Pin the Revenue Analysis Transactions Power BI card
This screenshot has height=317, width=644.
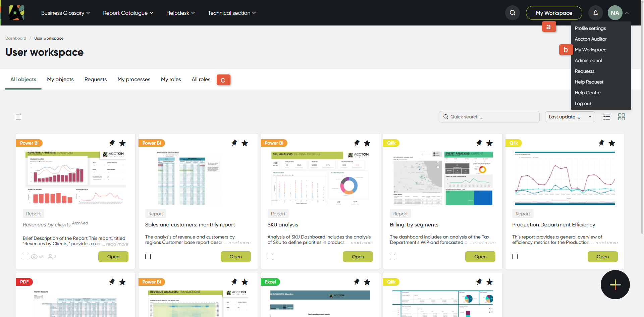(x=234, y=282)
